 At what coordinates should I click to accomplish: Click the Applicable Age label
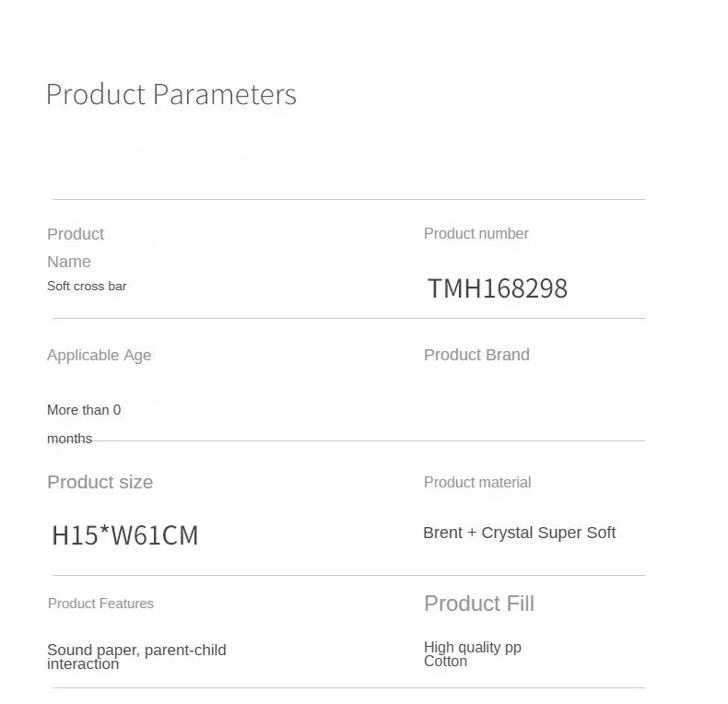(x=99, y=356)
